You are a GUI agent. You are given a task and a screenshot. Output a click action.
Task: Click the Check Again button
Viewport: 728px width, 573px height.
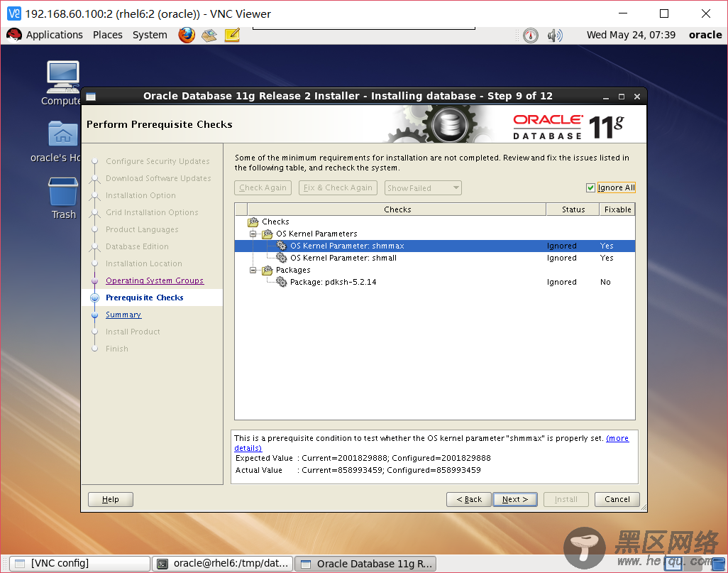[x=263, y=187]
